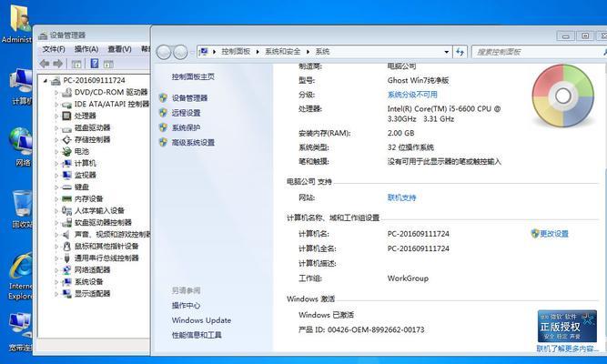The image size is (607, 364).
Task: Open 高级系统设置 link in sidebar
Action: tap(193, 143)
